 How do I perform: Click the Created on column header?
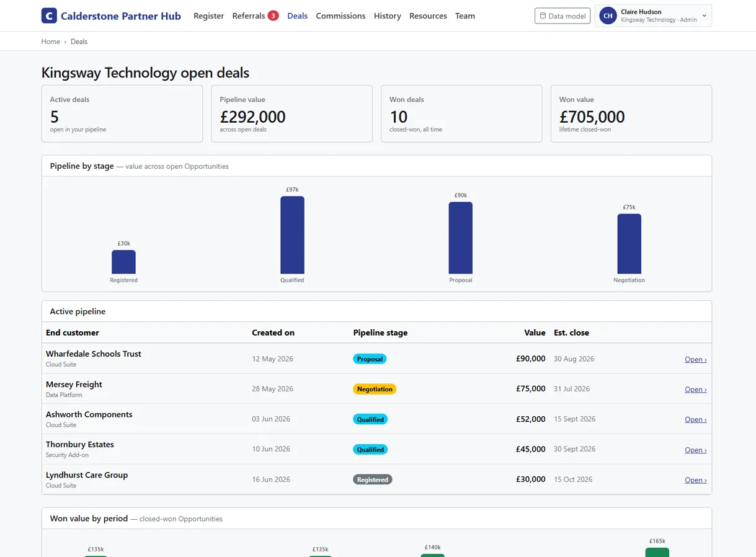click(x=273, y=332)
